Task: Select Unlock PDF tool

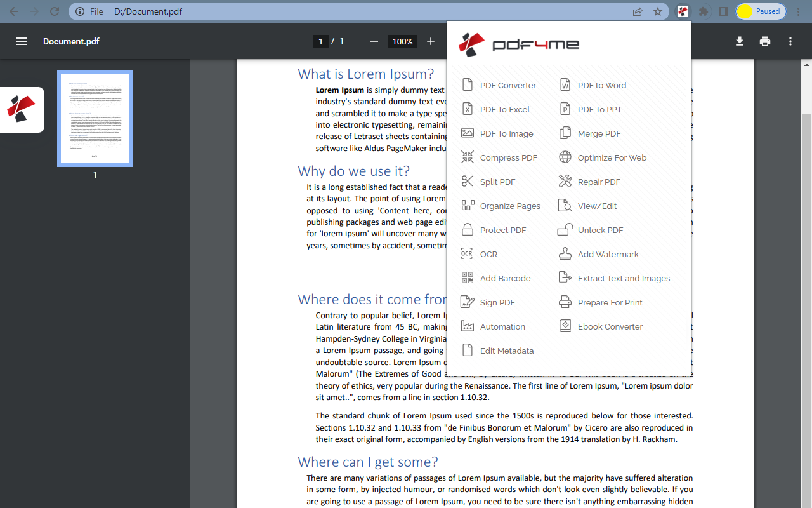Action: pyautogui.click(x=591, y=230)
